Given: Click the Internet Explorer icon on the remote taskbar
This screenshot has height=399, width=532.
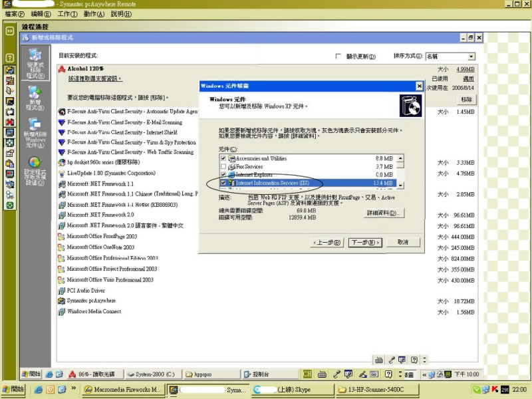Looking at the screenshot, I should tap(49, 374).
